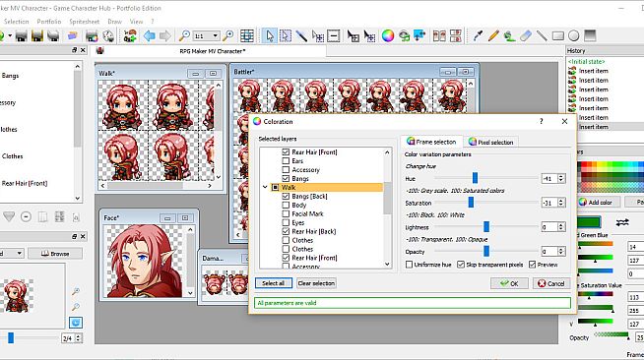The image size is (644, 360).
Task: Open the Selection menu
Action: coord(17,22)
